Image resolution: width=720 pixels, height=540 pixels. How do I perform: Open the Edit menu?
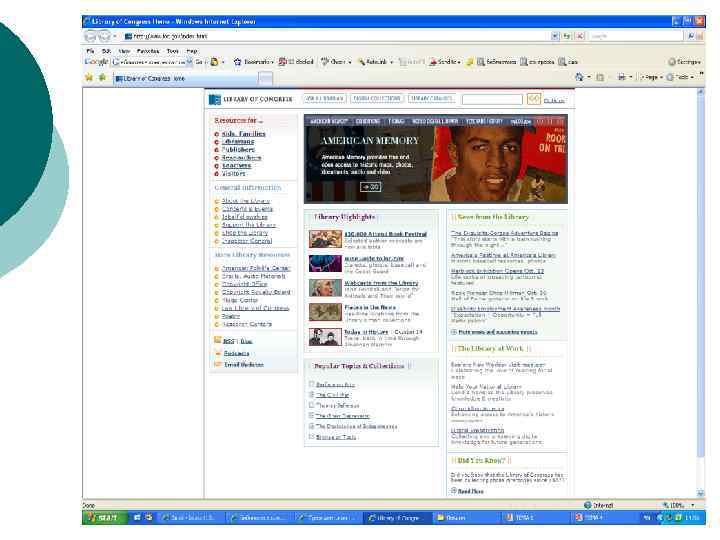107,51
